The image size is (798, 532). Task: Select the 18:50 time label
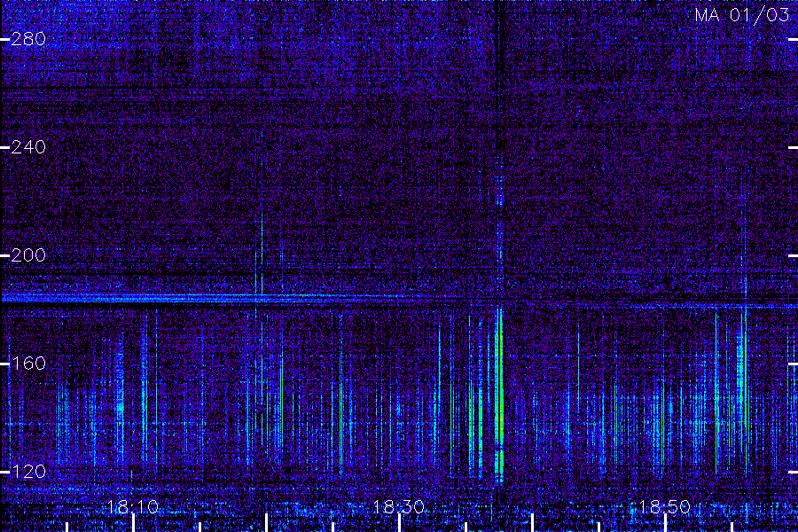tap(664, 507)
